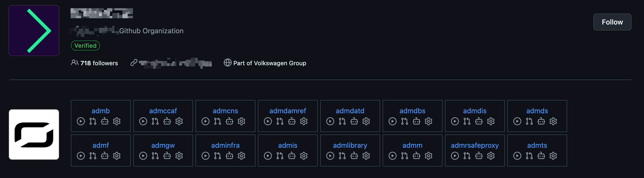The height and width of the screenshot is (178, 644).
Task: Click the white square logo thumbnail
Action: [34, 134]
